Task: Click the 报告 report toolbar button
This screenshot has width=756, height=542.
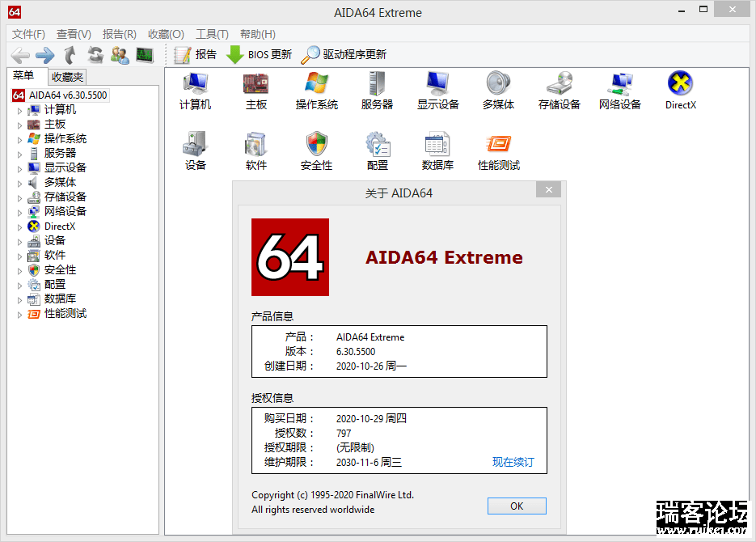Action: [x=196, y=54]
